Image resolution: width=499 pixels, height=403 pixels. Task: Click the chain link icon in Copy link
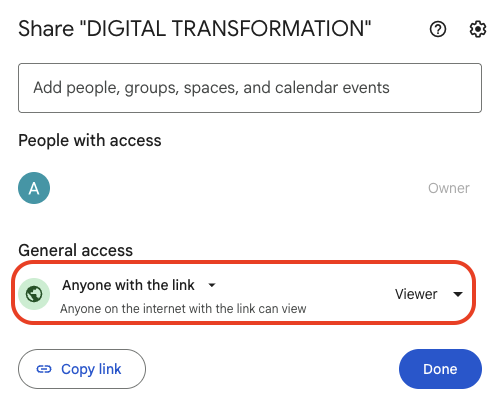click(x=44, y=369)
